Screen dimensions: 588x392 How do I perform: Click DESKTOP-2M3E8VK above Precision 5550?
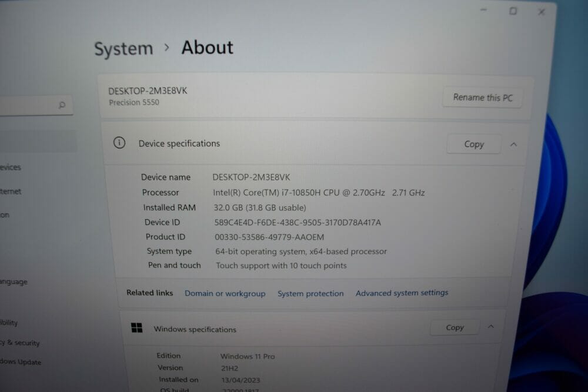coord(148,91)
